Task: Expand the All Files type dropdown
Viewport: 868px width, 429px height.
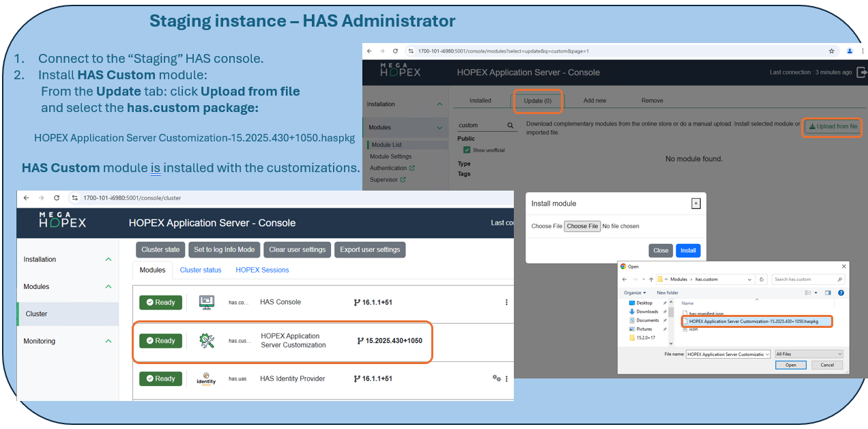Action: (809, 354)
